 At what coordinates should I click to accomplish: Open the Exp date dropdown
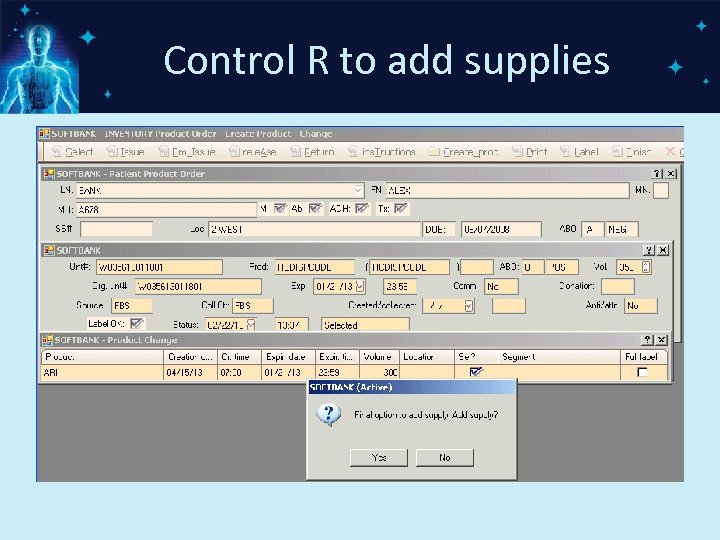[360, 286]
